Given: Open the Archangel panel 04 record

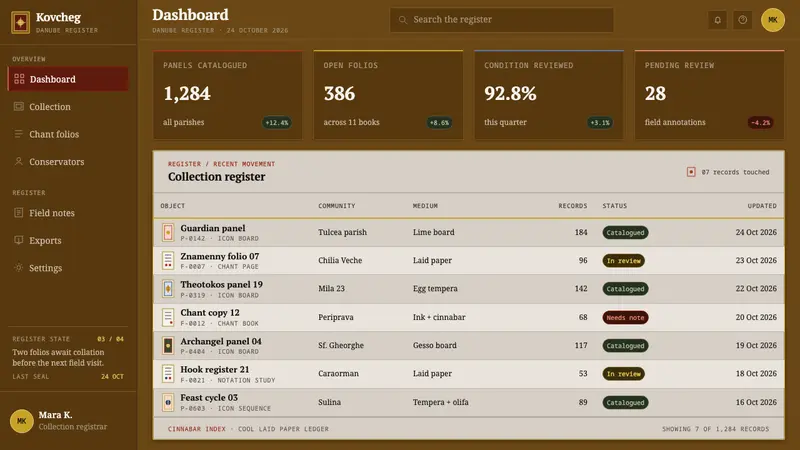Looking at the screenshot, I should (468, 345).
